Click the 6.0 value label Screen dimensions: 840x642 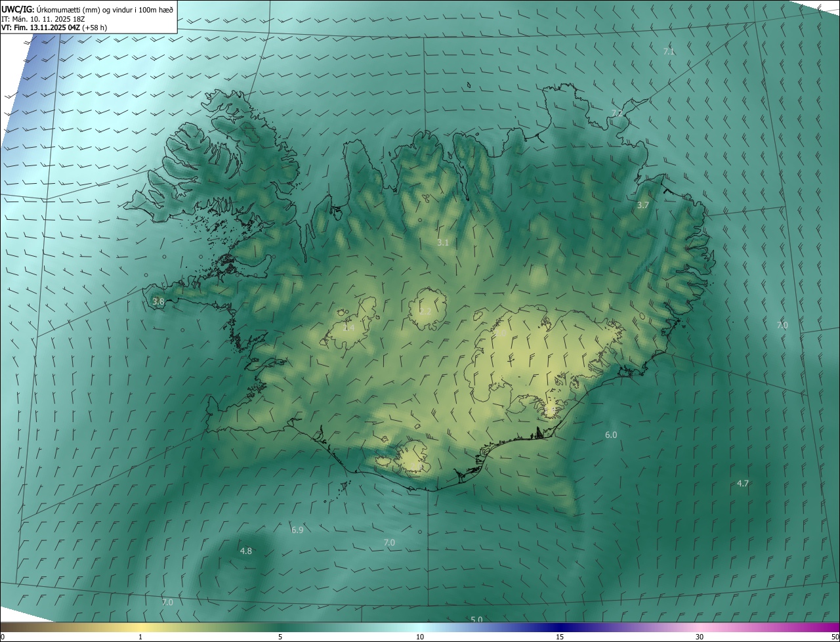click(x=611, y=435)
